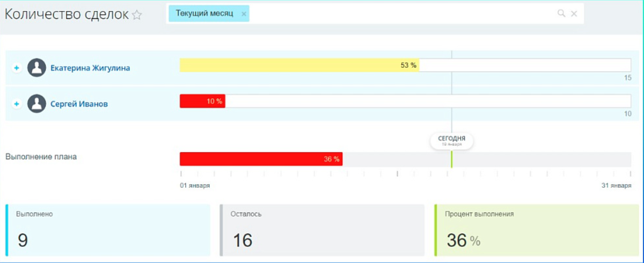Expand Сергей Иванов row with plus

17,104
